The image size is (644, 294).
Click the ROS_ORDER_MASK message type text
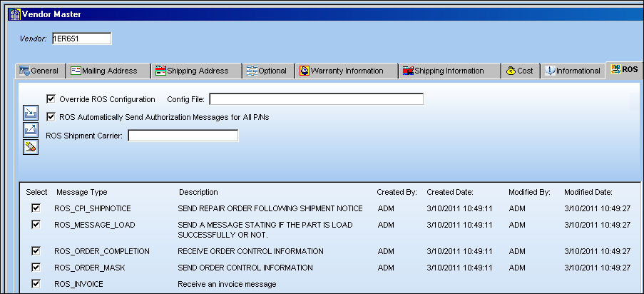90,268
